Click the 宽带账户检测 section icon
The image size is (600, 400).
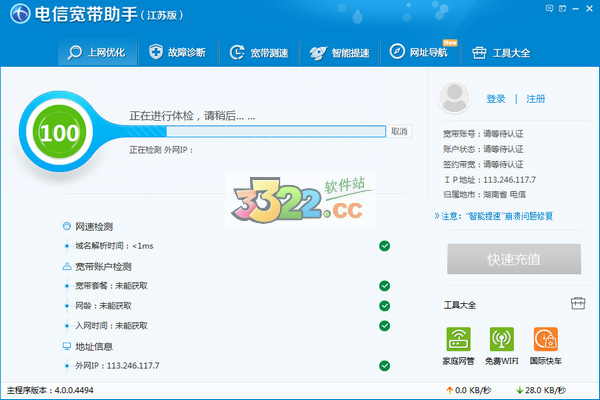(x=67, y=266)
